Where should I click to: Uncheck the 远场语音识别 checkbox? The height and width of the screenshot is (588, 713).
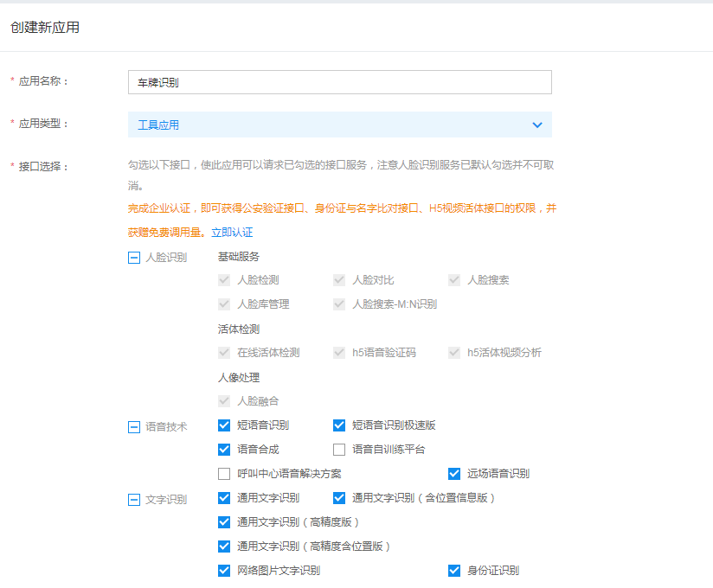pyautogui.click(x=453, y=474)
